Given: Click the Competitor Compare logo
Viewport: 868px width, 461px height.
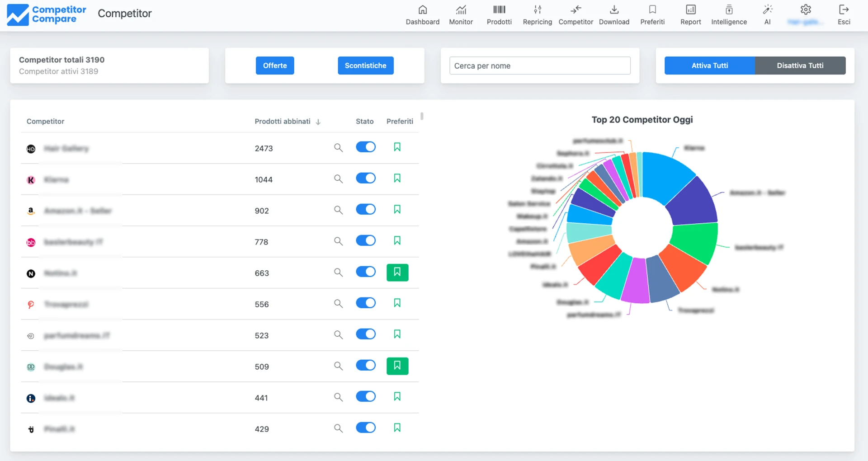Looking at the screenshot, I should point(47,14).
